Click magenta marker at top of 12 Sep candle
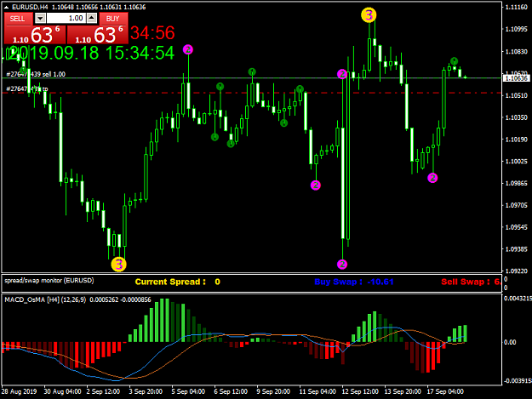The width and height of the screenshot is (532, 399). coord(342,74)
